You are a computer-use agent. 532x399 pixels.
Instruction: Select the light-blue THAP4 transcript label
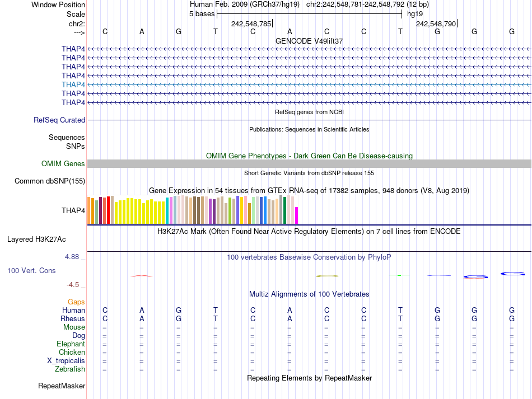pyautogui.click(x=73, y=85)
